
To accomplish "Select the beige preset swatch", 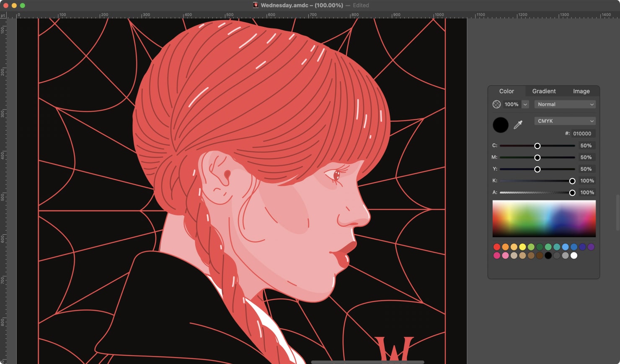I will 514,255.
